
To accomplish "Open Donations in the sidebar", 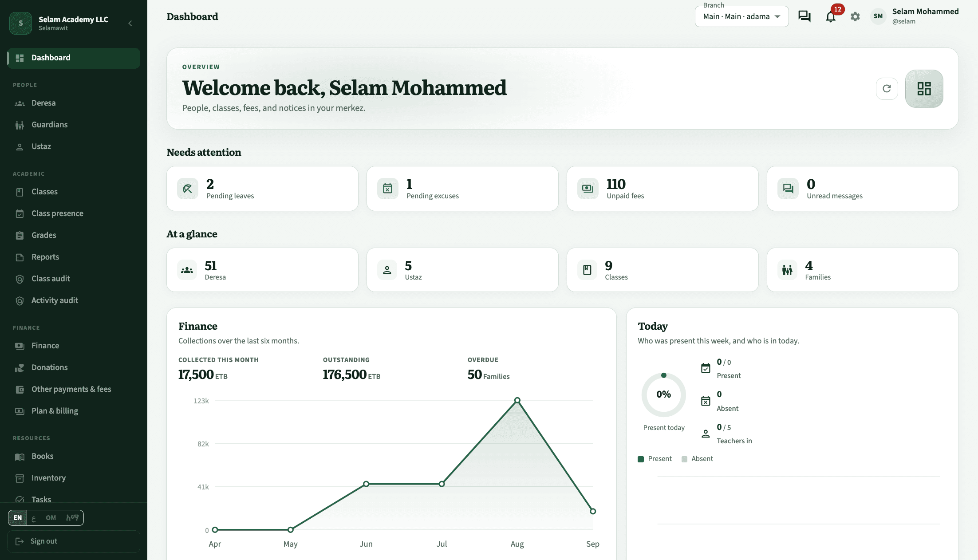I will [74, 367].
